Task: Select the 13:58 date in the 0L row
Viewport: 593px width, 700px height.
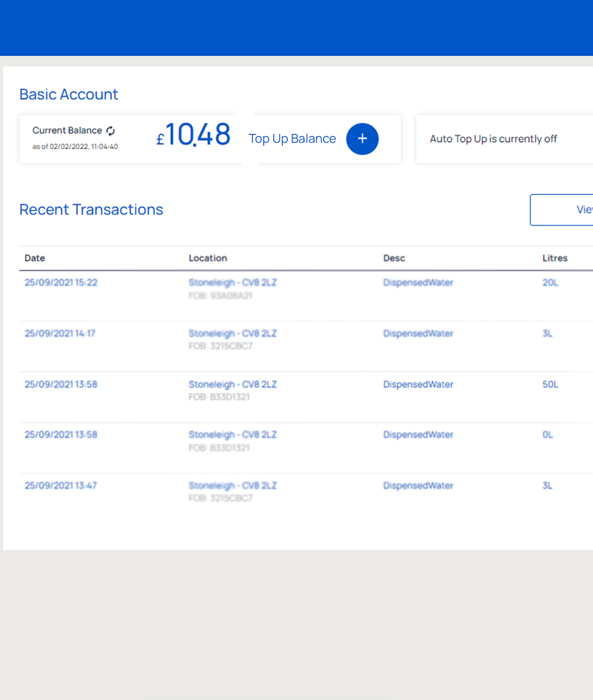Action: pos(61,435)
